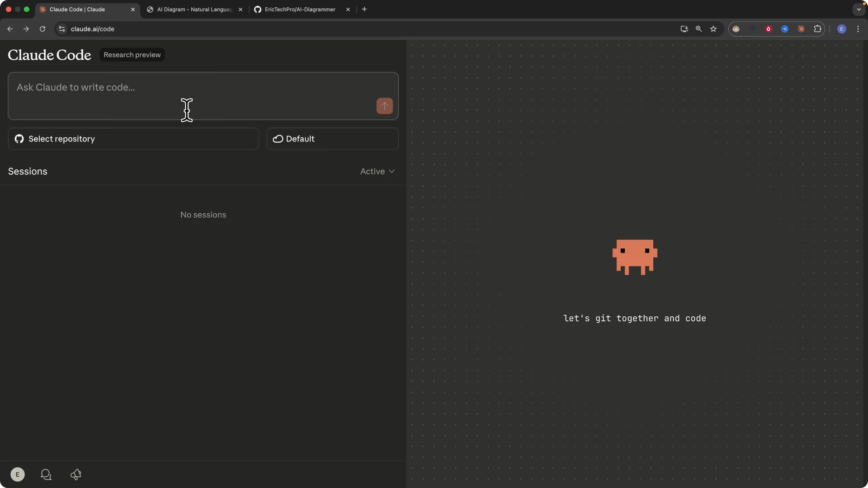This screenshot has height=488, width=868.
Task: Click the first extension icon with the face
Action: pos(736,29)
